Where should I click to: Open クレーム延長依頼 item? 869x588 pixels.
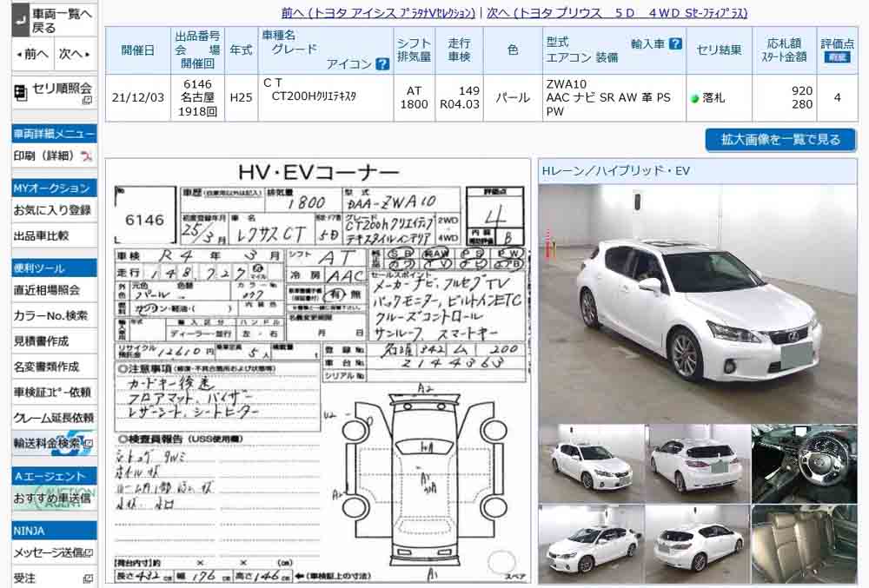pyautogui.click(x=54, y=418)
